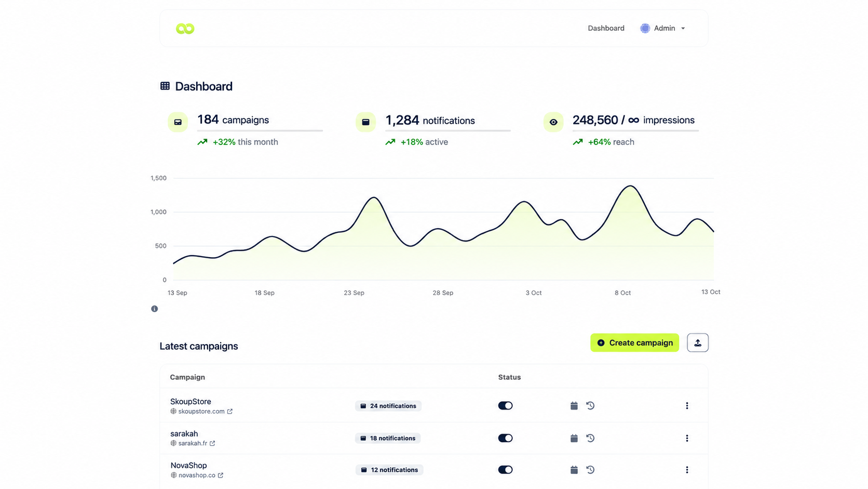Click the green infinity logo

(185, 29)
